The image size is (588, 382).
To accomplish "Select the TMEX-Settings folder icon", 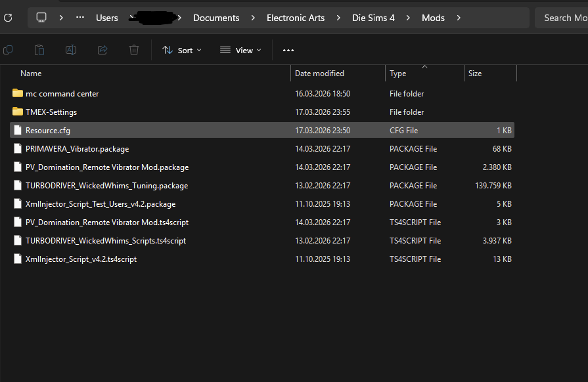I will coord(18,112).
